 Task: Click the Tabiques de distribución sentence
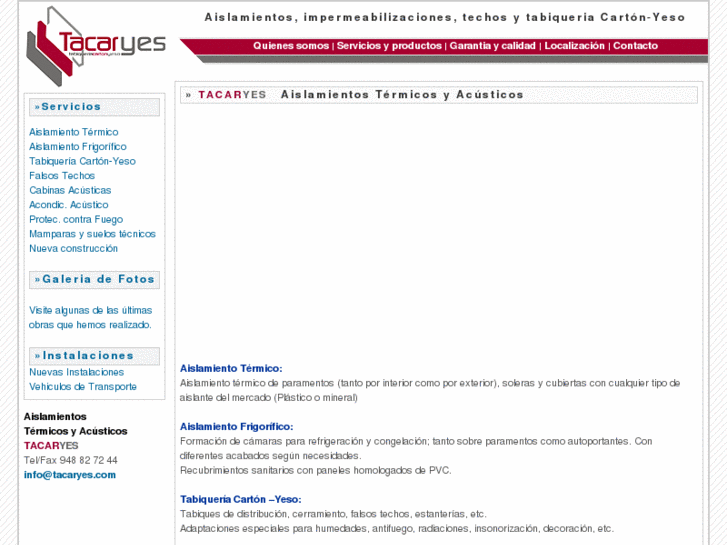[x=333, y=514]
